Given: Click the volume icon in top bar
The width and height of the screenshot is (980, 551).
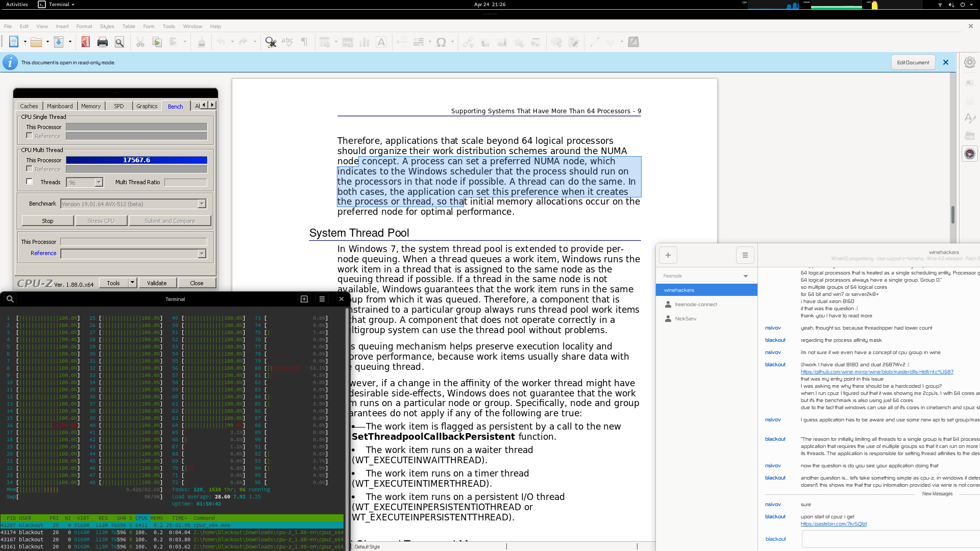Looking at the screenshot, I should [x=951, y=5].
